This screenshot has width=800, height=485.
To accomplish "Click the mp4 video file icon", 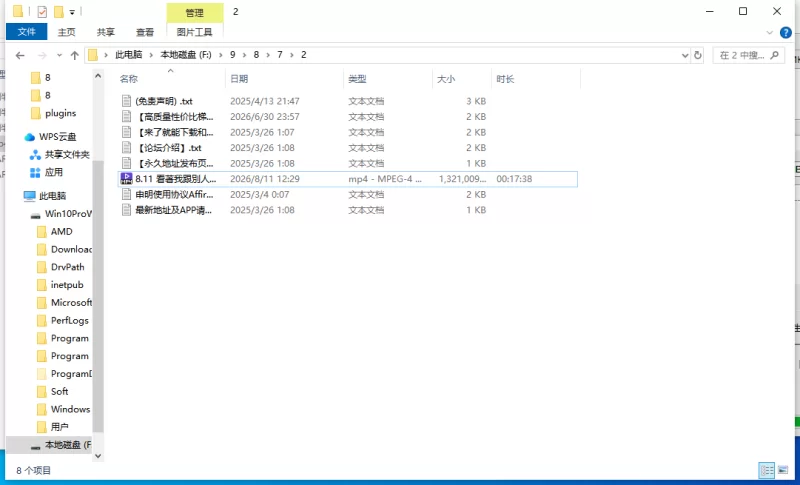I will coord(126,178).
